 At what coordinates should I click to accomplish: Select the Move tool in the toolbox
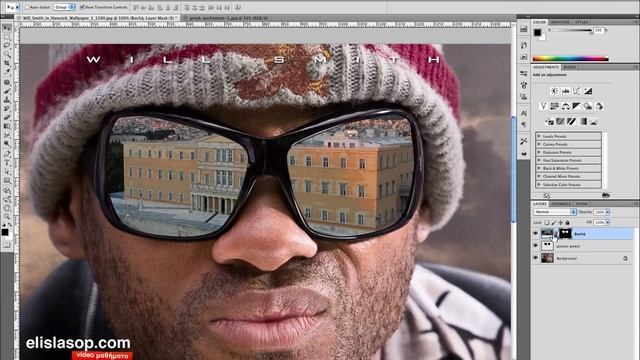pyautogui.click(x=7, y=28)
